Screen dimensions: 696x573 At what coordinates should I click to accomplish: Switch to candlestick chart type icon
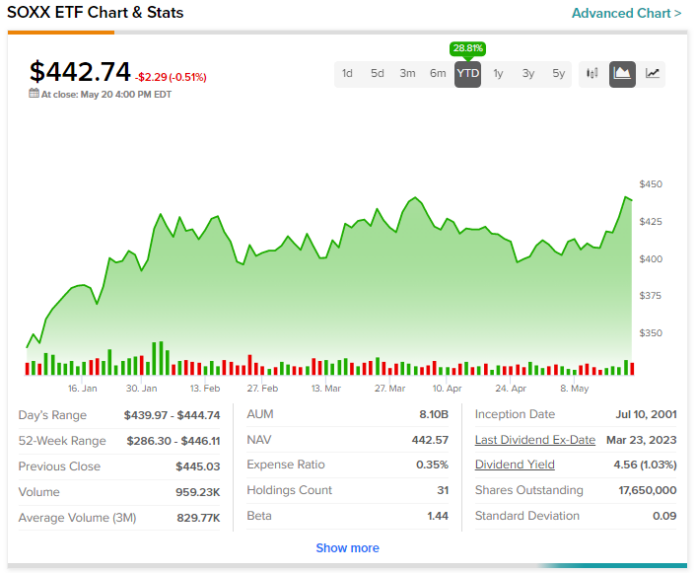pyautogui.click(x=592, y=73)
